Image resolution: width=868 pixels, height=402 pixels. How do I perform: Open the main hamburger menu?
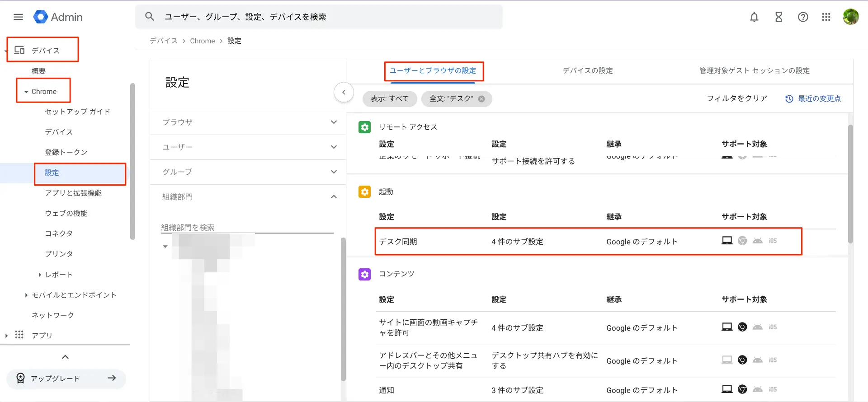click(18, 17)
